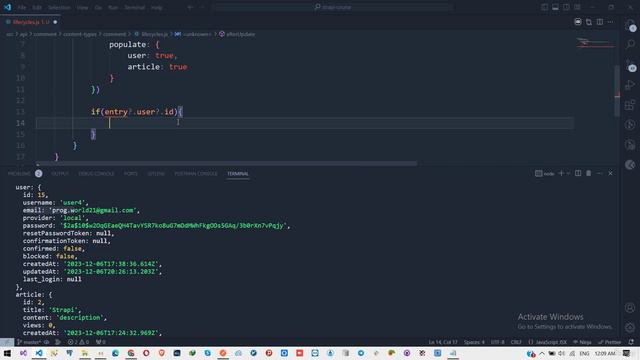Viewport: 640px width, 360px height.
Task: Open Run and Debug view
Action: pyautogui.click(x=630, y=84)
